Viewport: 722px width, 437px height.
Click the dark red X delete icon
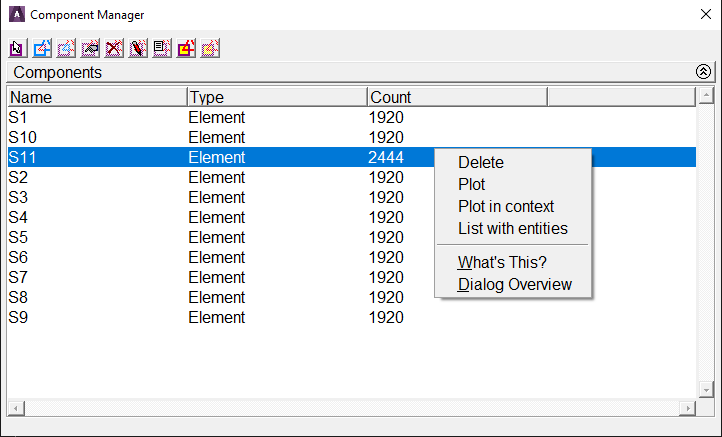[x=114, y=48]
